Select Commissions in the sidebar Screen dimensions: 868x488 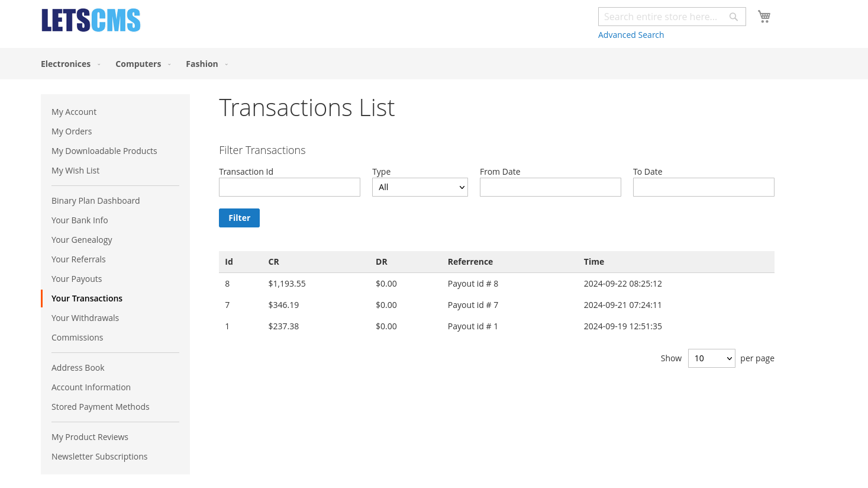point(77,338)
